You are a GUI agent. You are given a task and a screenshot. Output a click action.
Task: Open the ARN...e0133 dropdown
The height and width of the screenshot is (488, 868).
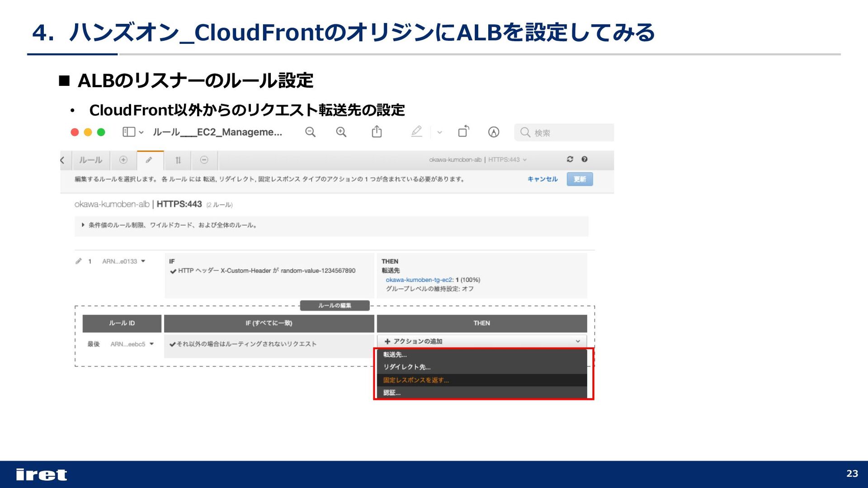124,261
